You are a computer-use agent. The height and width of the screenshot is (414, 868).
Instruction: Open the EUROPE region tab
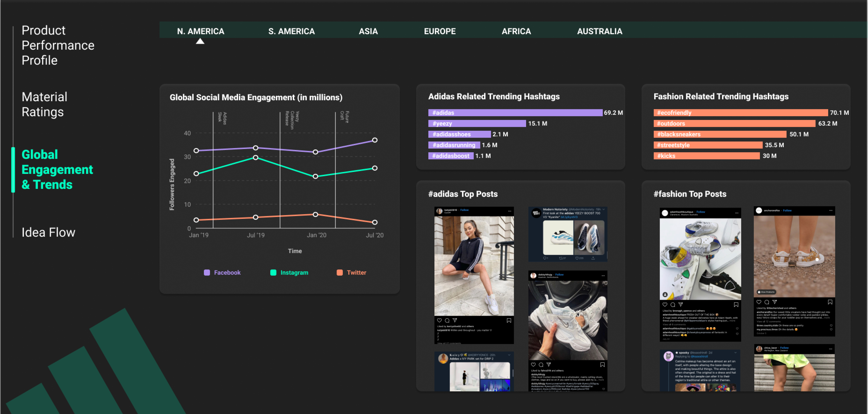[440, 31]
